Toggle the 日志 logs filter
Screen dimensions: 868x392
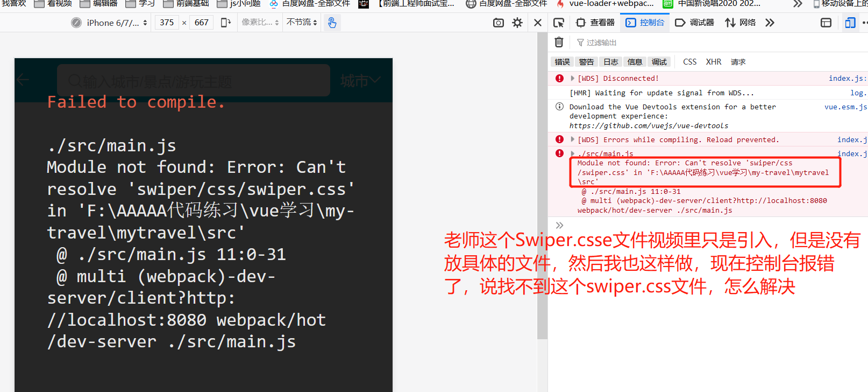610,62
